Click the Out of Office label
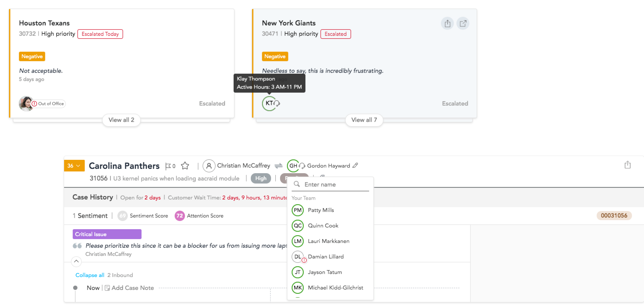 [x=51, y=104]
